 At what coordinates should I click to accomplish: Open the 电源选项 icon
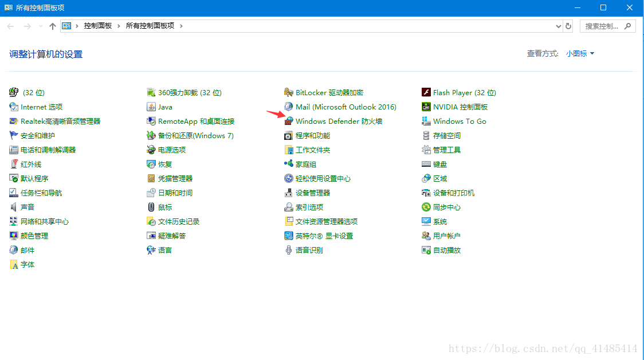coord(151,150)
